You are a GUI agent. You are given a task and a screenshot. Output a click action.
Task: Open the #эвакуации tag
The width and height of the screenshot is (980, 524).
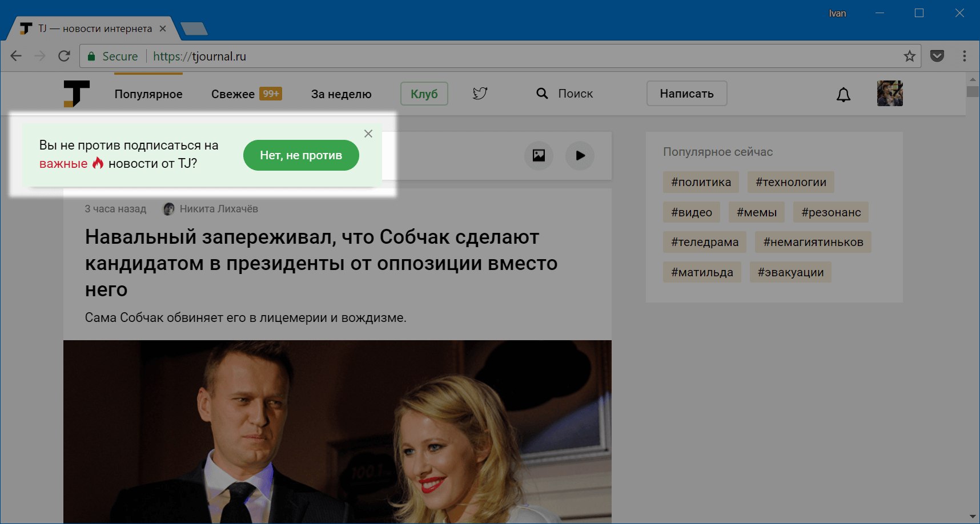tap(790, 272)
